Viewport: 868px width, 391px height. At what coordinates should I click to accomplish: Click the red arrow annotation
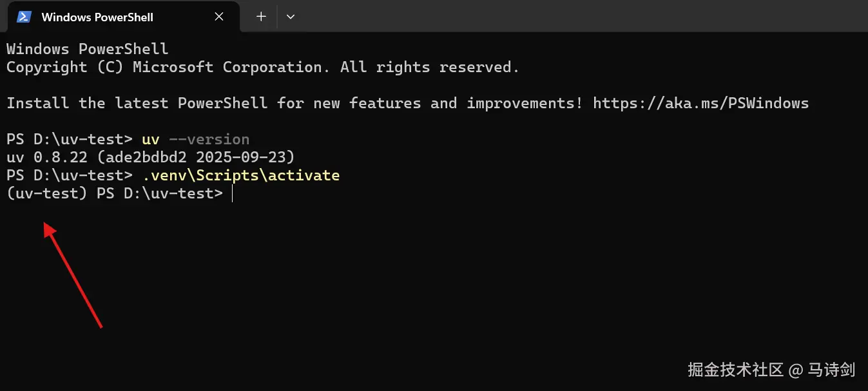click(73, 275)
